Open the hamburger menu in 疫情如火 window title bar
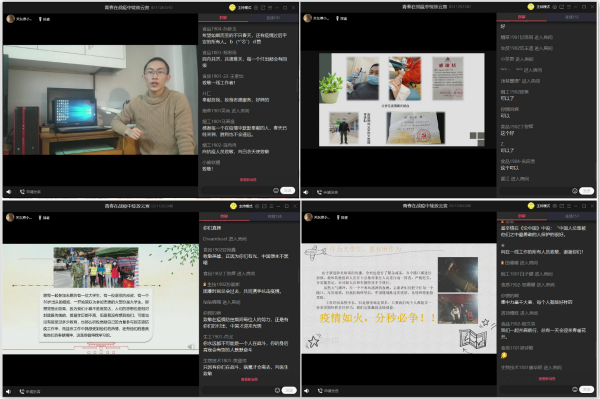 click(x=569, y=206)
